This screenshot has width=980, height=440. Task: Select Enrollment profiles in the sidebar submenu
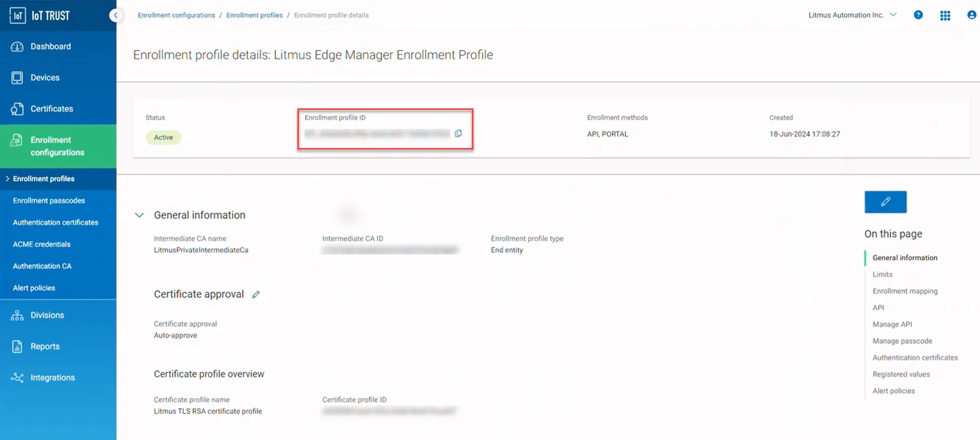tap(44, 179)
